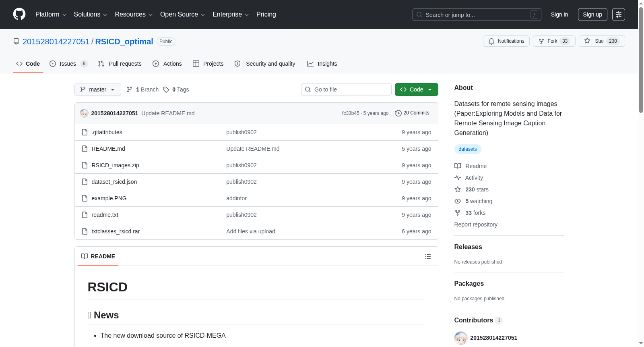Viewport: 644px width, 347px height.
Task: Expand the Resources menu
Action: point(134,15)
